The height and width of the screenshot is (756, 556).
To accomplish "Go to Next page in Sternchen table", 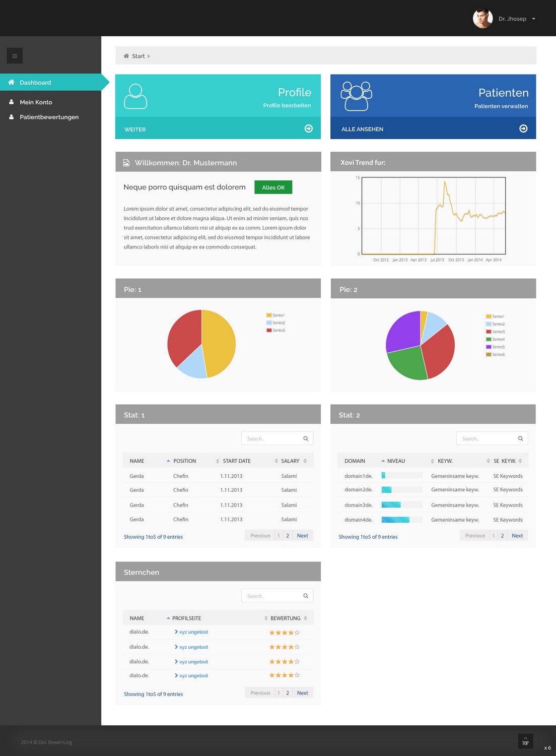I will pos(302,692).
